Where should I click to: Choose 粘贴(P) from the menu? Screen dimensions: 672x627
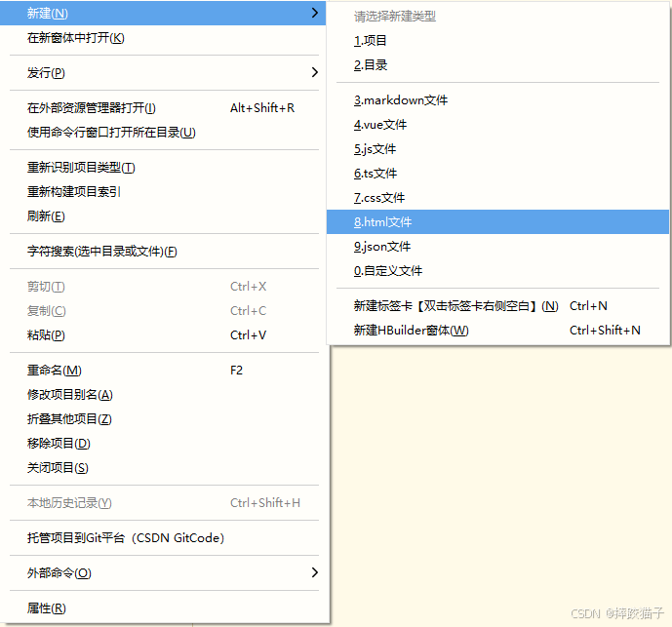point(165,335)
